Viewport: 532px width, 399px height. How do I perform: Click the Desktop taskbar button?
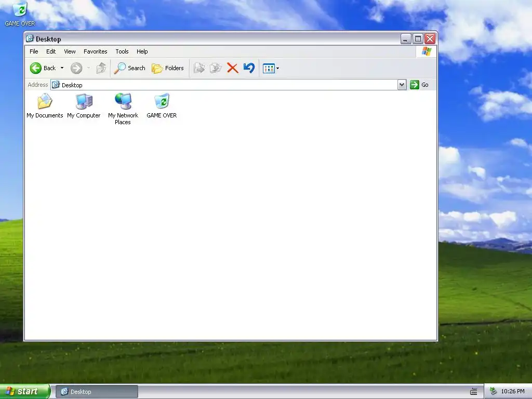tap(97, 392)
